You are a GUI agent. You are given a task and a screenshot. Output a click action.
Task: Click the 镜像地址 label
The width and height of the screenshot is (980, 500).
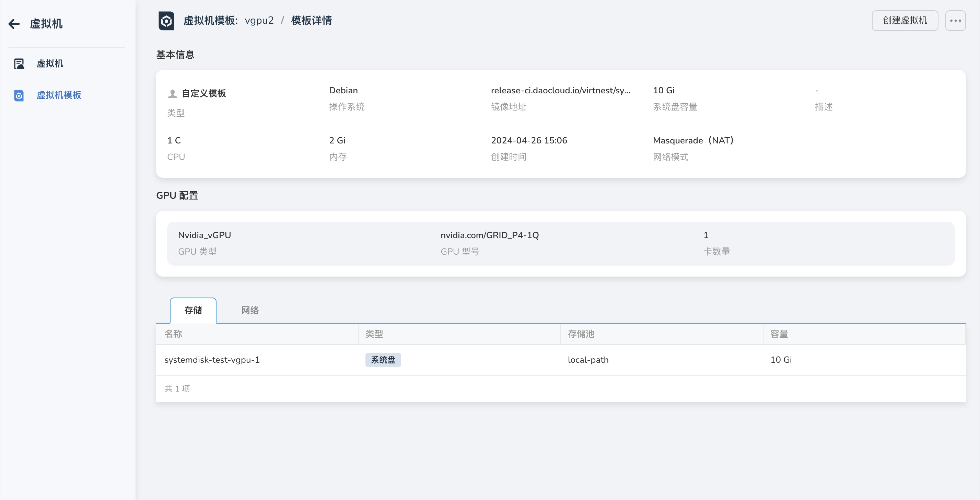pos(508,107)
